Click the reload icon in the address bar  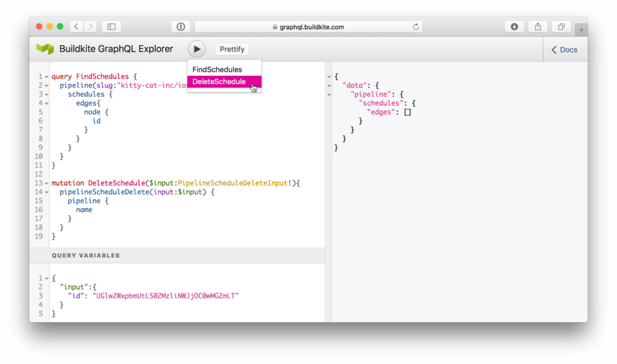point(415,27)
